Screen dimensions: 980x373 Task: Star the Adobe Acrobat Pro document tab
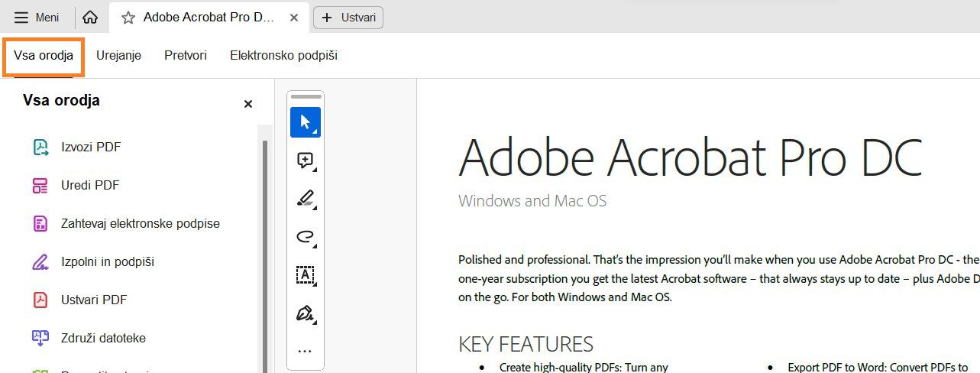128,18
